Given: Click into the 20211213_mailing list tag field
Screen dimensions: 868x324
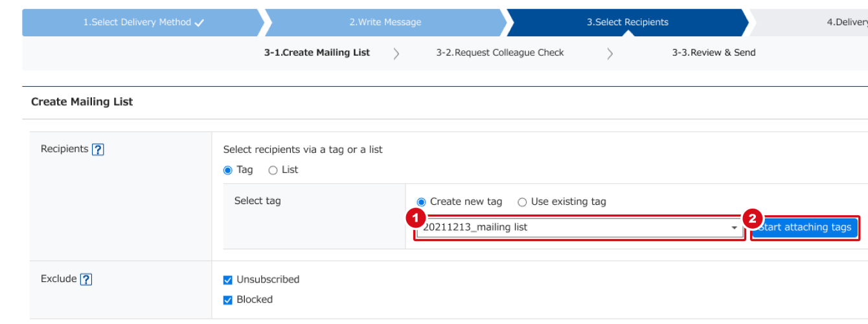Looking at the screenshot, I should pyautogui.click(x=579, y=228).
